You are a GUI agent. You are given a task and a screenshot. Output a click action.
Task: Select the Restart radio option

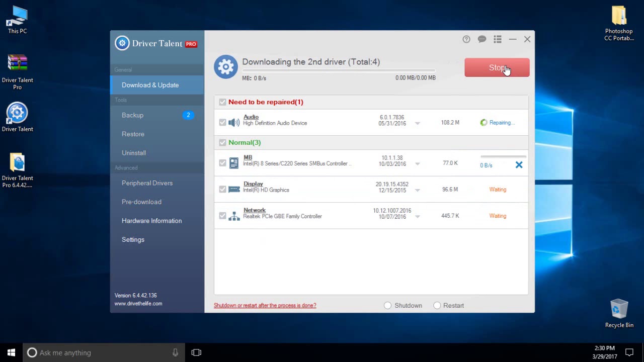[x=437, y=305]
